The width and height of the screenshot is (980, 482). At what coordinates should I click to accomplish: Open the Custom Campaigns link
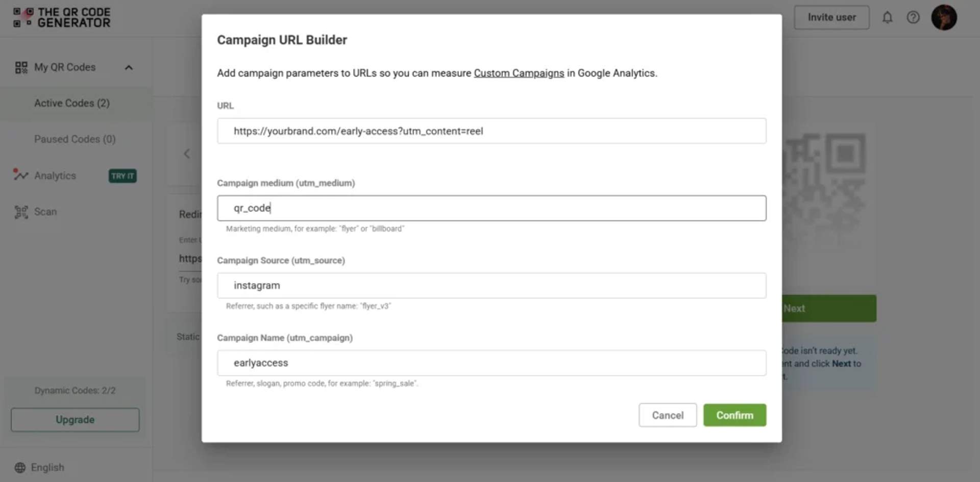(x=519, y=73)
